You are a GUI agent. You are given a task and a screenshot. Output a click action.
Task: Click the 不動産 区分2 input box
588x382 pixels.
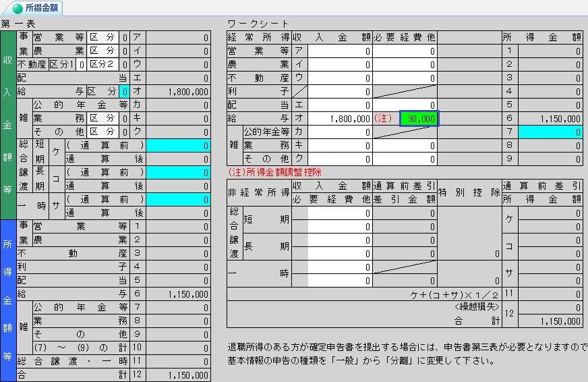[124, 65]
